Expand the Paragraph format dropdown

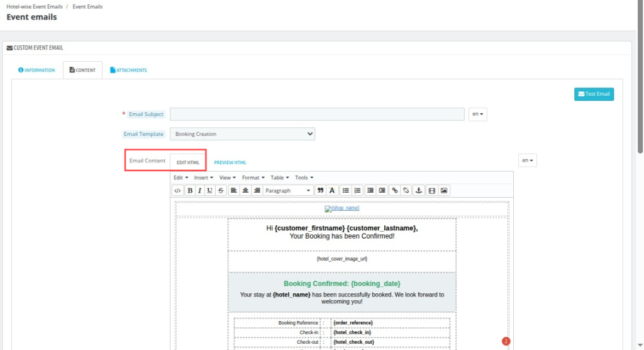tap(287, 190)
